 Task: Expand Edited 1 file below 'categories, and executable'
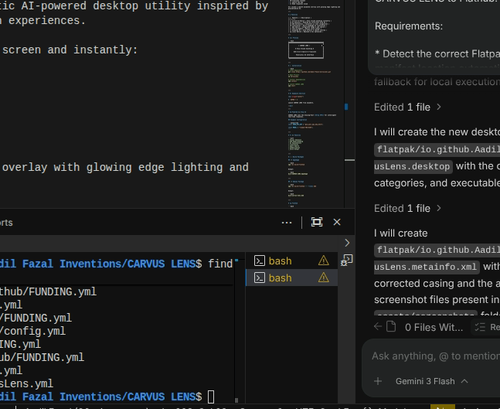click(x=408, y=209)
